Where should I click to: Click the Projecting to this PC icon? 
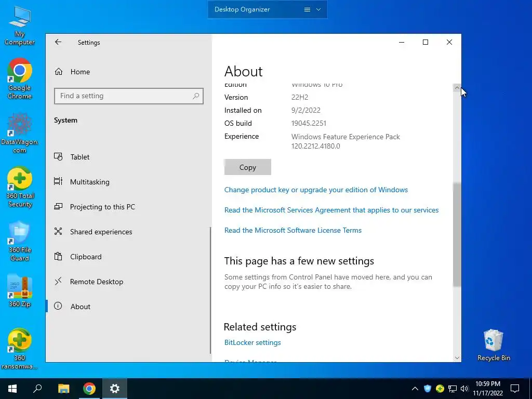click(58, 207)
